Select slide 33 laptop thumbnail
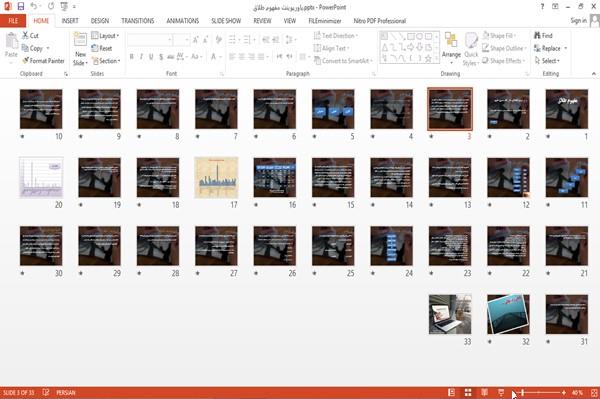The image size is (600, 399). tap(450, 314)
